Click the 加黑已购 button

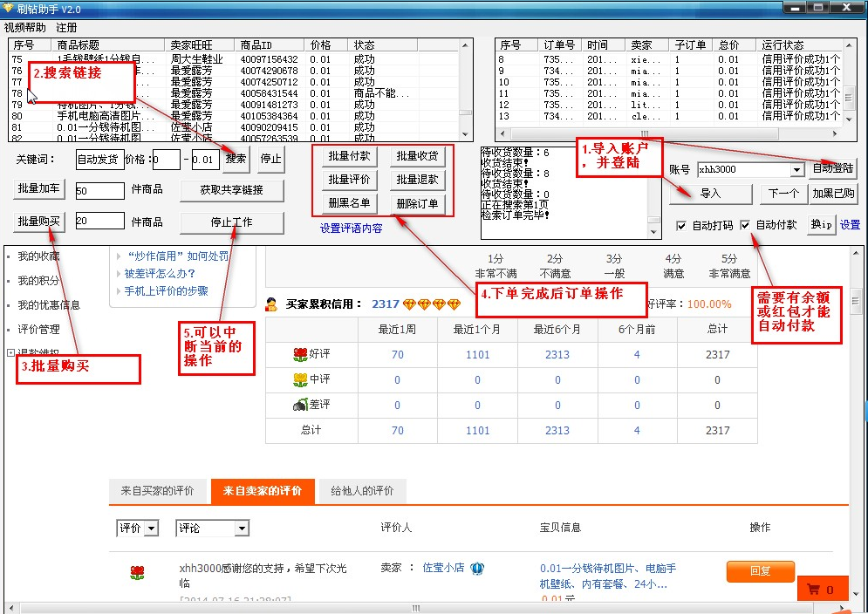click(x=833, y=194)
